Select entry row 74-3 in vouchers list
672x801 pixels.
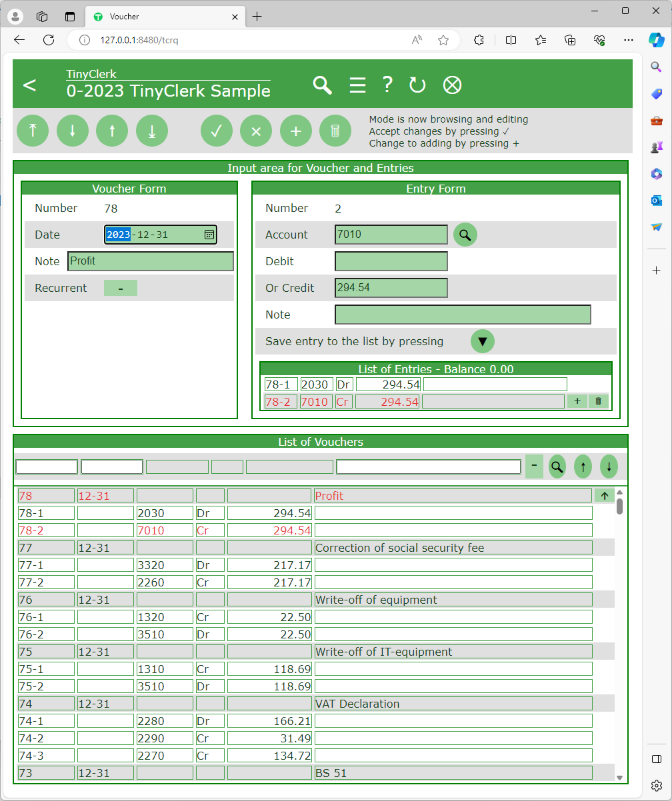(305, 756)
